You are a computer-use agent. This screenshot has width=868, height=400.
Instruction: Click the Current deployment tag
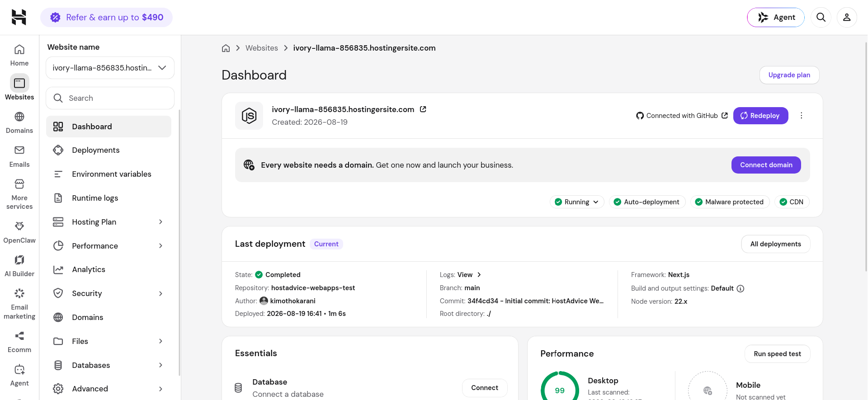[x=326, y=244]
